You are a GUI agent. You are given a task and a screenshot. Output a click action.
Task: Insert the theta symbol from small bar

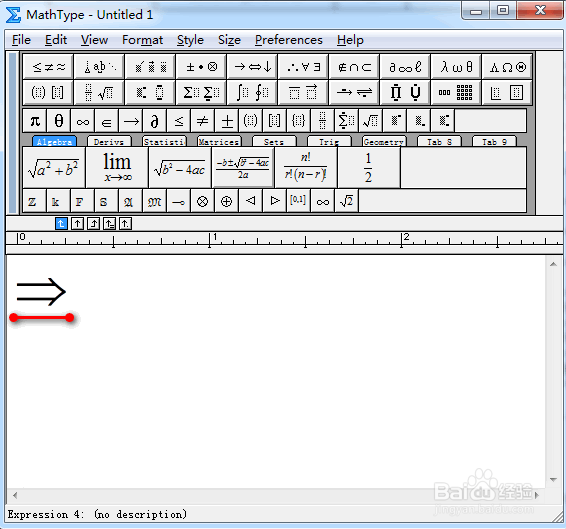point(59,121)
